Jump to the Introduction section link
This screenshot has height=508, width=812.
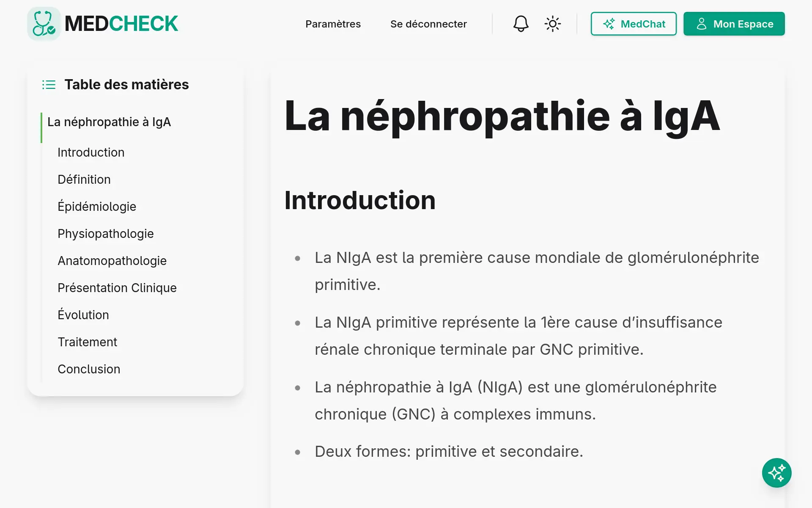point(91,152)
